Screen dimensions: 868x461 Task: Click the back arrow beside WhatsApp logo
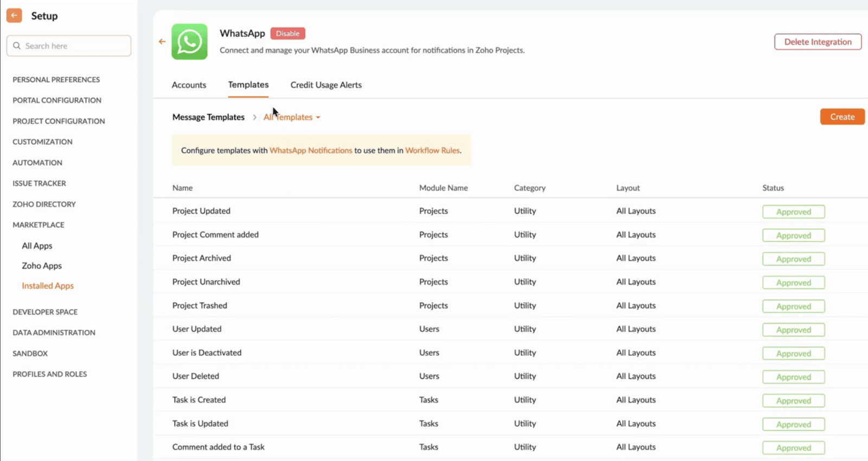(x=162, y=41)
